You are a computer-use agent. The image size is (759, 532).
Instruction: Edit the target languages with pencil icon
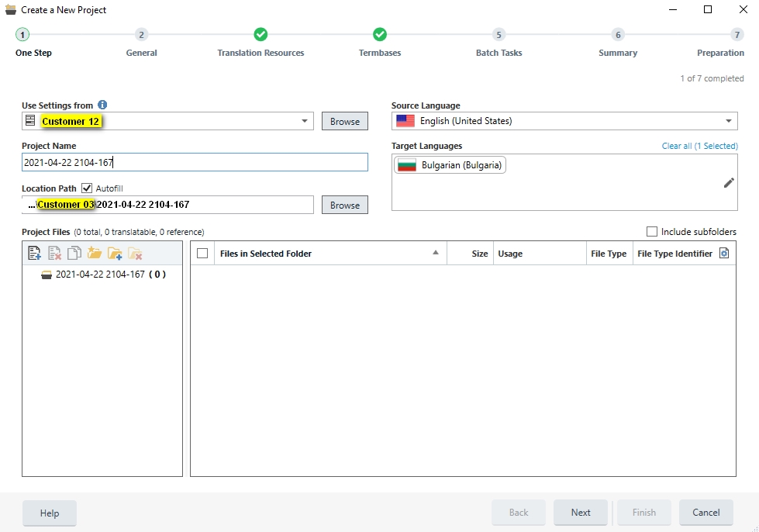pos(728,182)
